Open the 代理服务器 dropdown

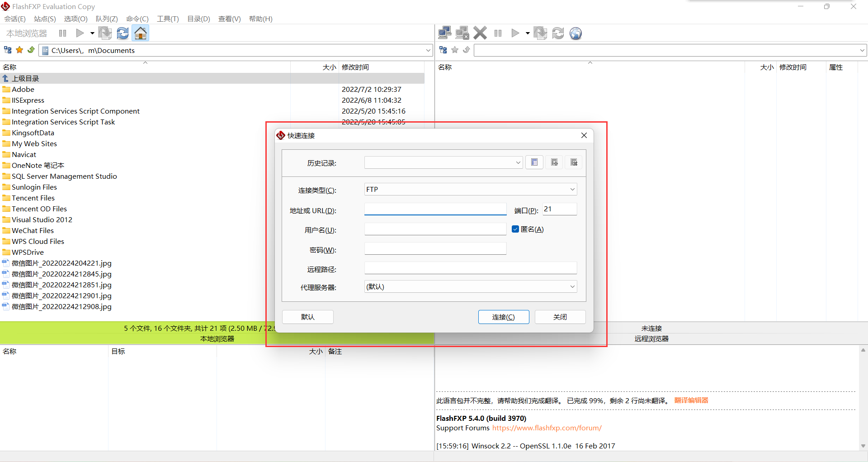(x=471, y=286)
